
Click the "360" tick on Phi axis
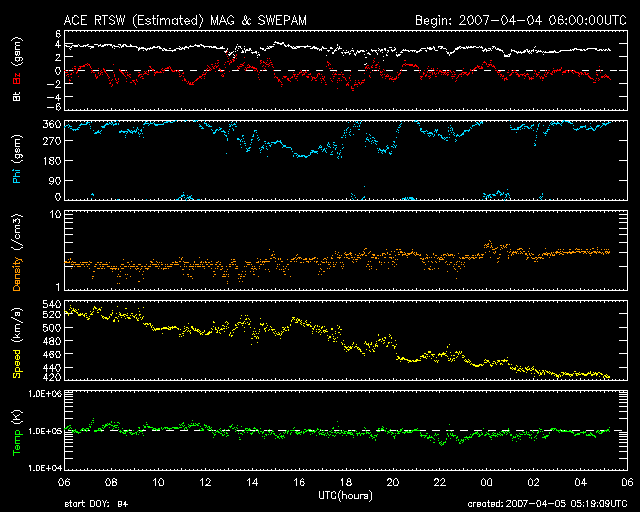(x=52, y=125)
